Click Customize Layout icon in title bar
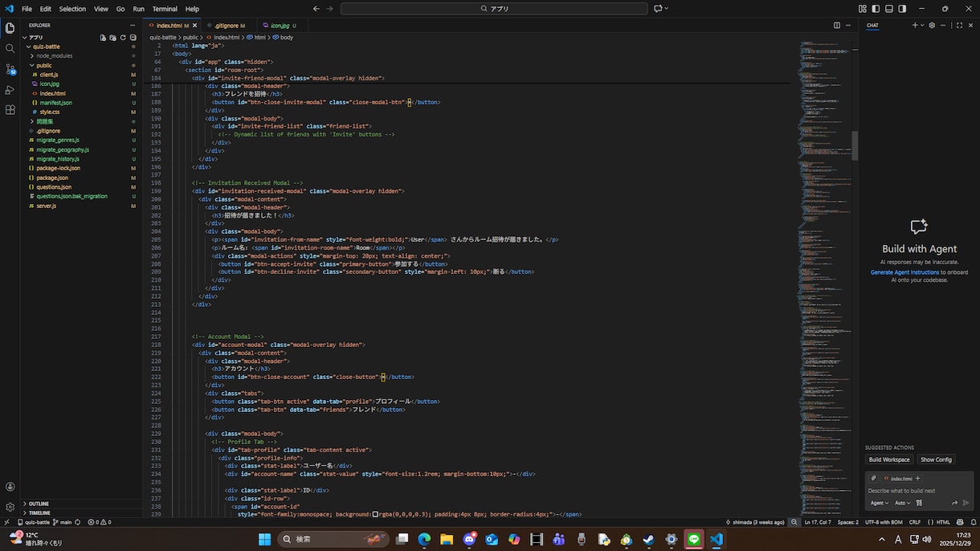The height and width of the screenshot is (551, 980). point(862,9)
